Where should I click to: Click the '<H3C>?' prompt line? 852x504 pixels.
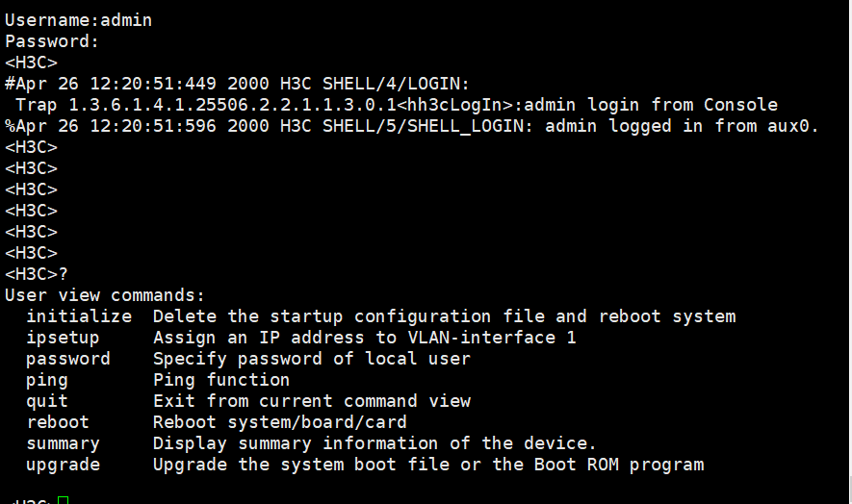37,274
